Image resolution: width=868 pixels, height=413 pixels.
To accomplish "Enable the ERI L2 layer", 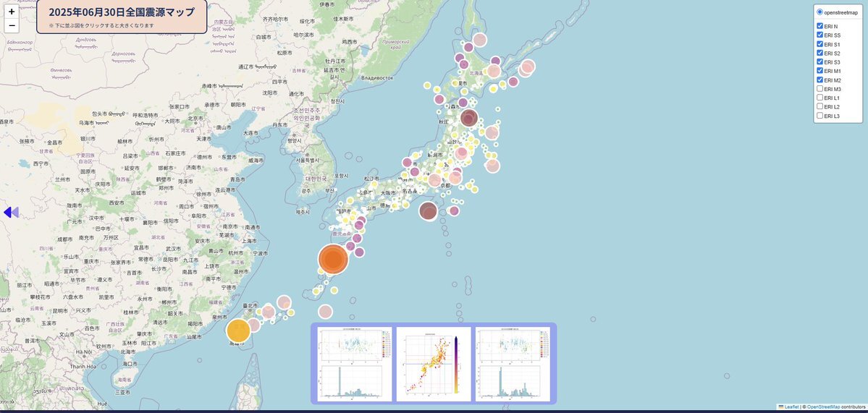I will pos(819,106).
